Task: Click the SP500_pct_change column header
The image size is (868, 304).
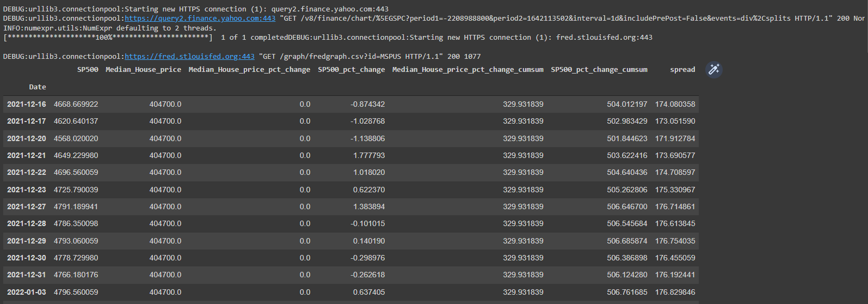Action: 351,70
